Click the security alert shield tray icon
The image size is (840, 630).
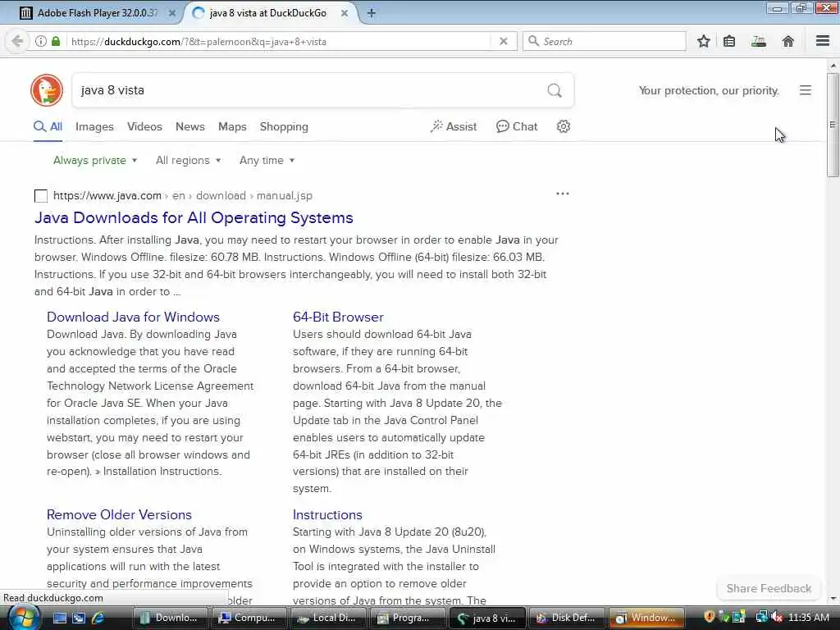(710, 617)
